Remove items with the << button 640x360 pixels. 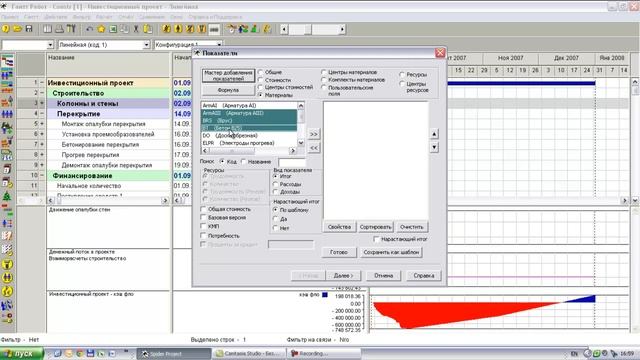[x=313, y=148]
